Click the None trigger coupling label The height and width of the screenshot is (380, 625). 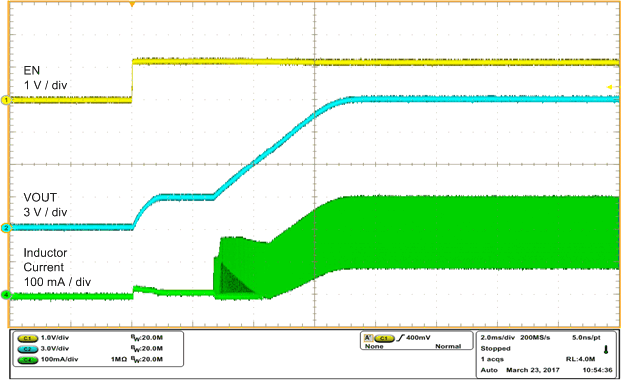374,347
